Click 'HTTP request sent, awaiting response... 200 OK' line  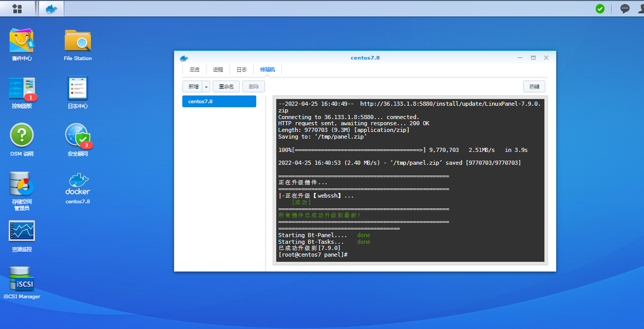(353, 124)
